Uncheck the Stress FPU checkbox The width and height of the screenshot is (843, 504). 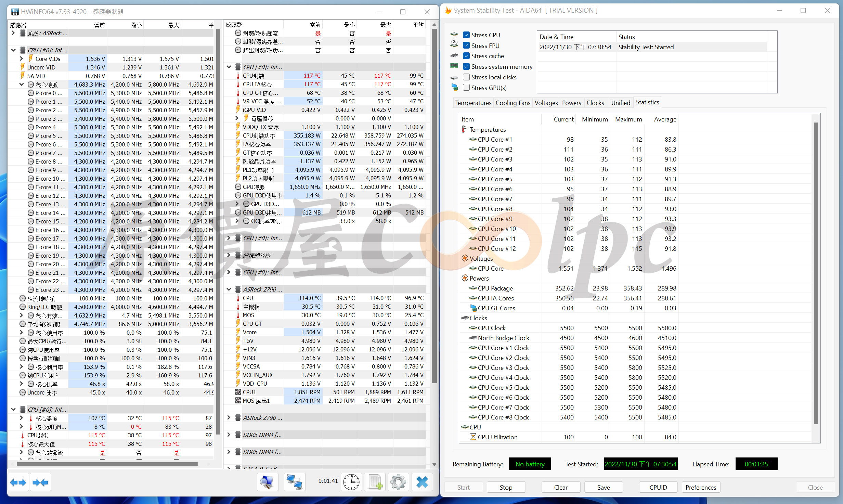pos(466,46)
